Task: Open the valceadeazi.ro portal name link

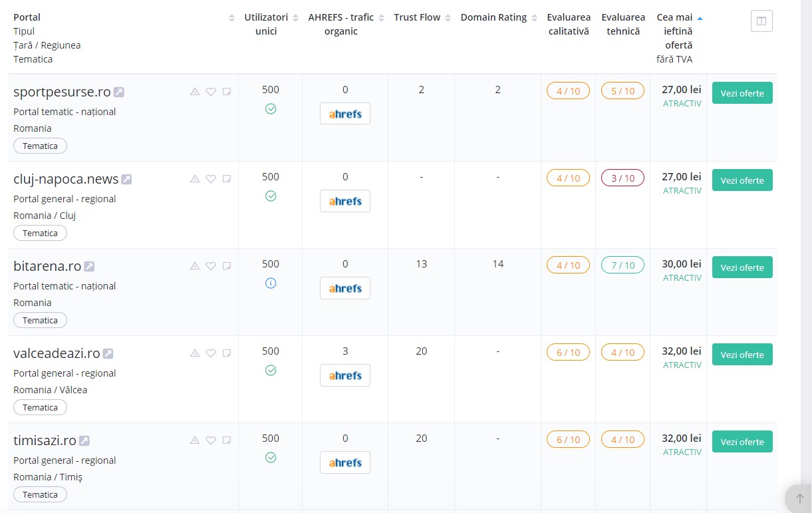Action: point(57,353)
